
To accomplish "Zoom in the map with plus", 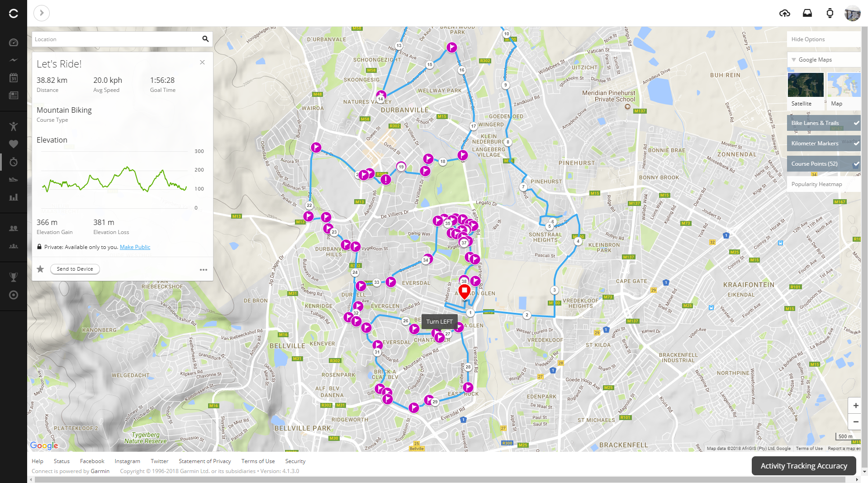I will point(855,406).
